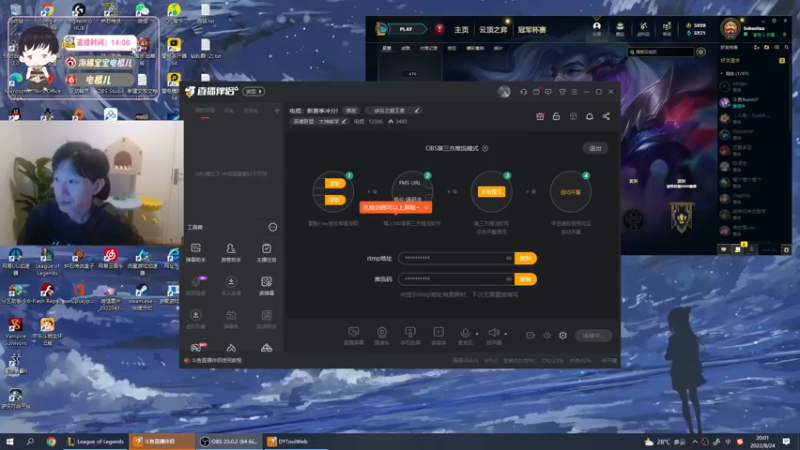This screenshot has width=800, height=450.
Task: Click the customer service headset icon
Action: [523, 92]
